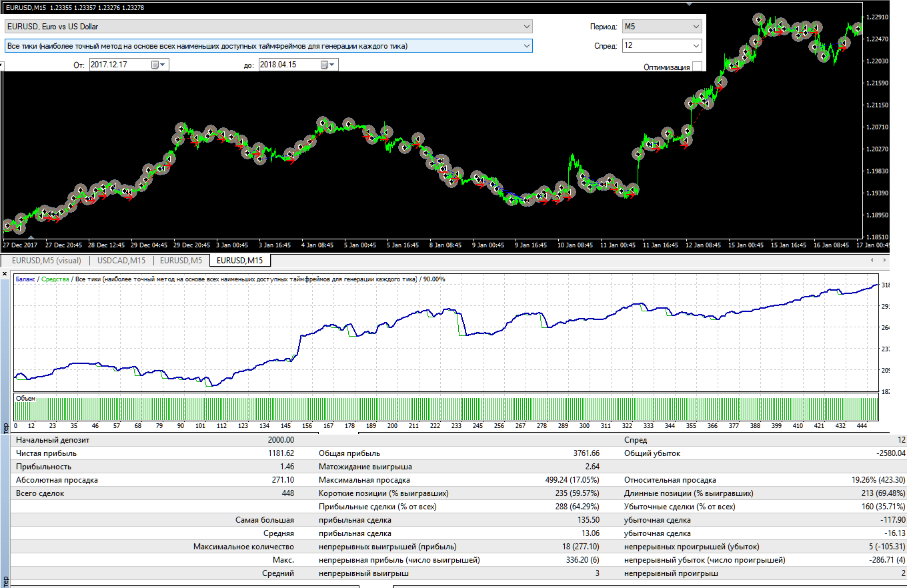Expand the 'От' date picker arrow
Image resolution: width=907 pixels, height=588 pixels.
164,65
